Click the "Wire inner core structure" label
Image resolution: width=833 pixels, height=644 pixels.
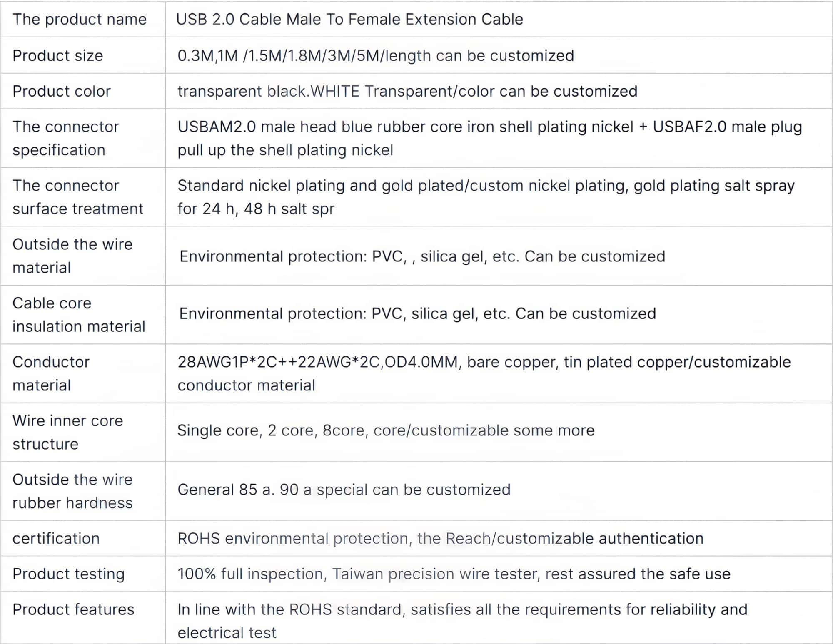point(67,432)
